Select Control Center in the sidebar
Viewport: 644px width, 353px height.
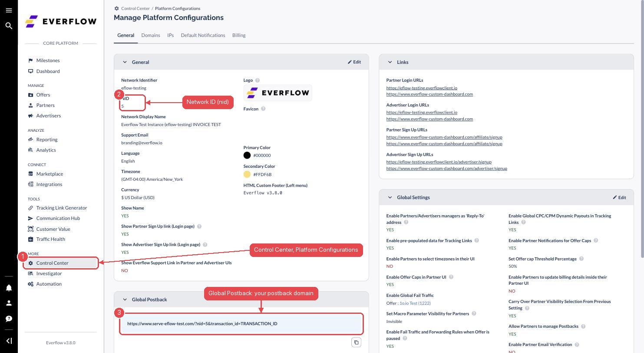point(61,263)
